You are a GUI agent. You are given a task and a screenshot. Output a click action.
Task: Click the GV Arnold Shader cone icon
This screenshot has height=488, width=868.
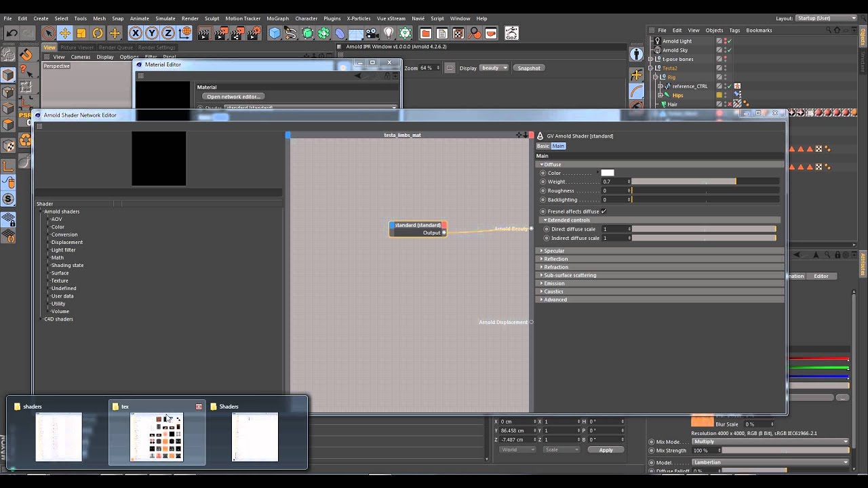[540, 136]
